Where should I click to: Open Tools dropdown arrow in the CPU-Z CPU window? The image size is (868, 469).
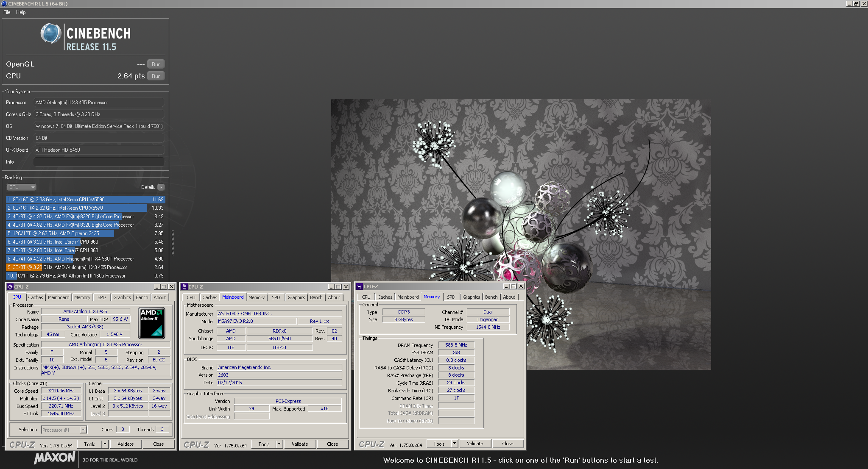(105, 444)
